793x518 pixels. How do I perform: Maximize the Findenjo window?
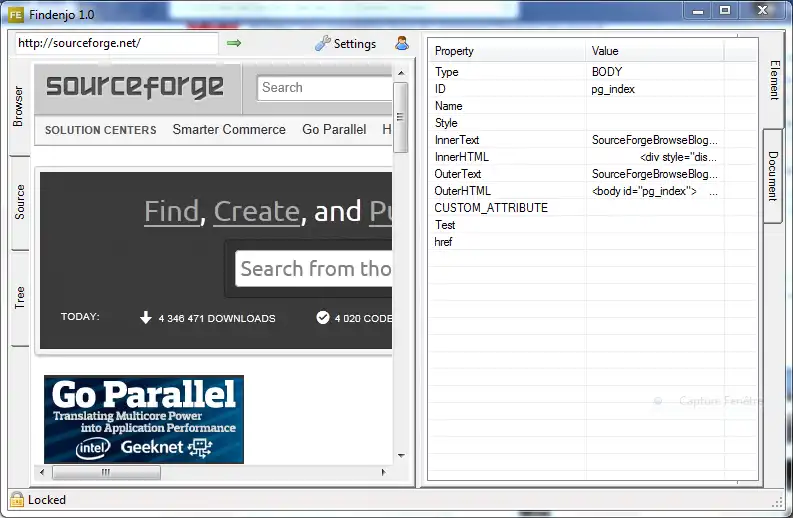[x=725, y=11]
